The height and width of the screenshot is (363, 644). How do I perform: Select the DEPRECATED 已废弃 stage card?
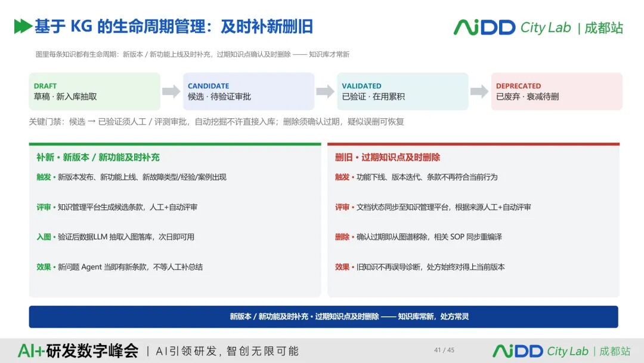(x=556, y=91)
